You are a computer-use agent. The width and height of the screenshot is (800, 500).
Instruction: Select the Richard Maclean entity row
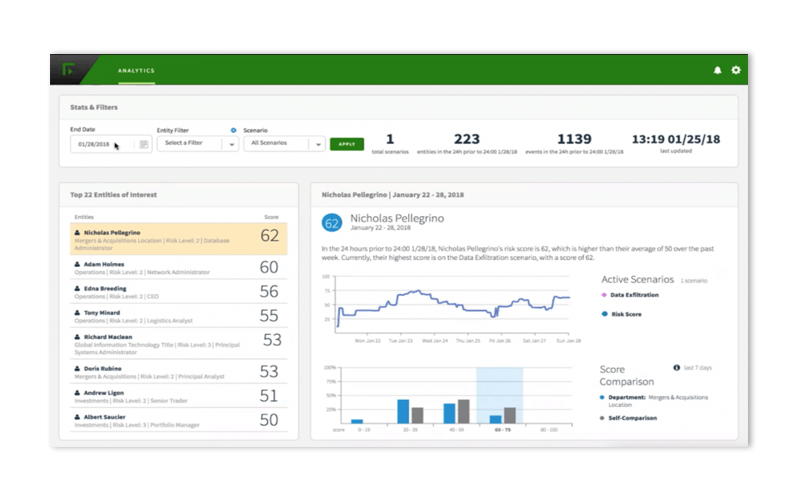tap(179, 343)
